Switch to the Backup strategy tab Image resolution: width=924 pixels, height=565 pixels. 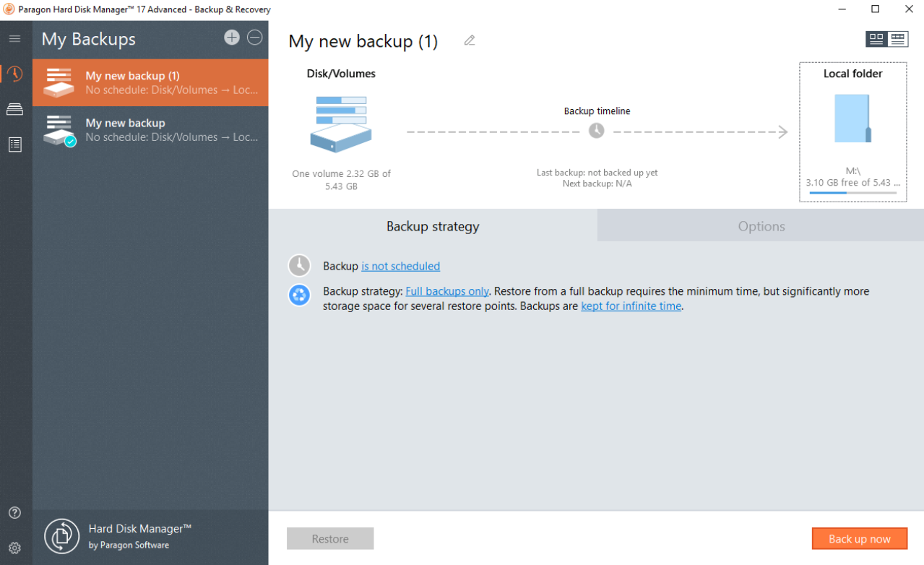point(432,226)
